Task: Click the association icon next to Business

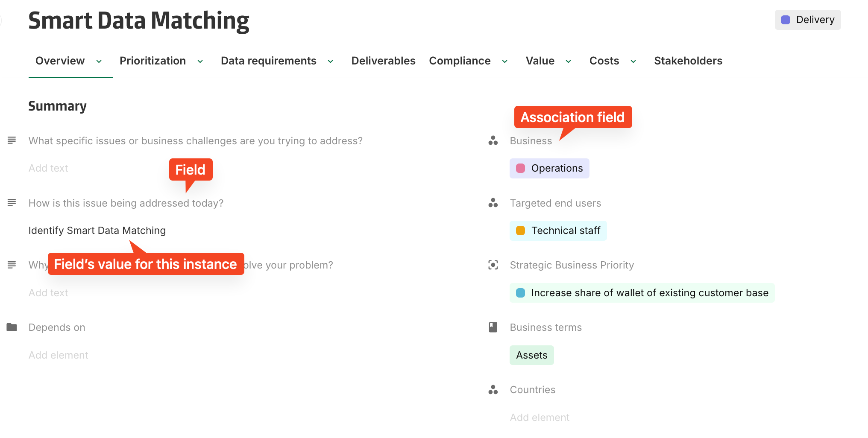Action: [x=493, y=140]
